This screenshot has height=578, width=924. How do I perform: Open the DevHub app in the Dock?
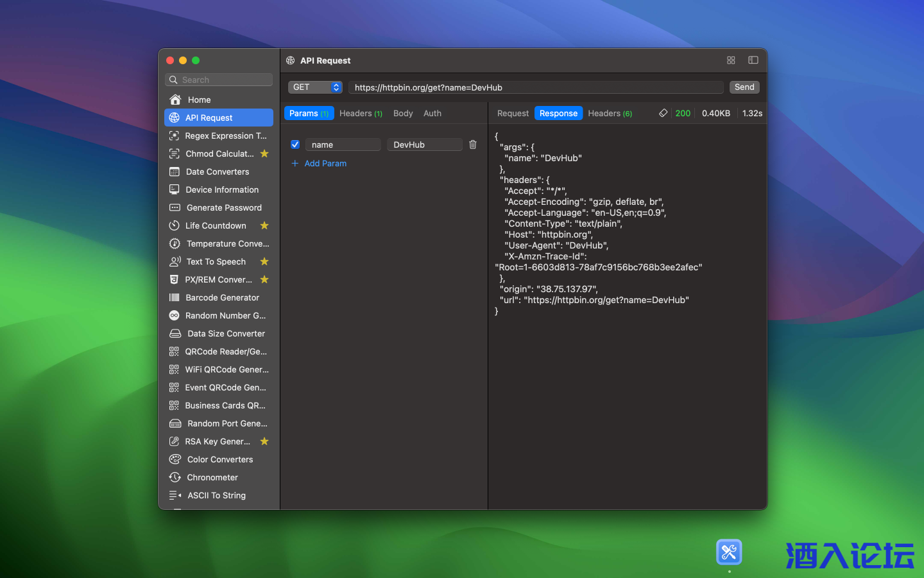pyautogui.click(x=729, y=552)
